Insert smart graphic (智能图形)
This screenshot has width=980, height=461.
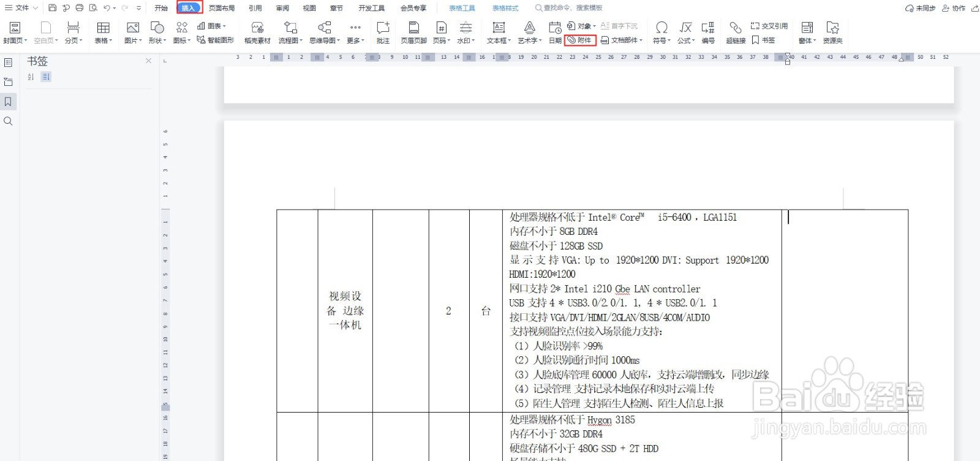[x=216, y=40]
